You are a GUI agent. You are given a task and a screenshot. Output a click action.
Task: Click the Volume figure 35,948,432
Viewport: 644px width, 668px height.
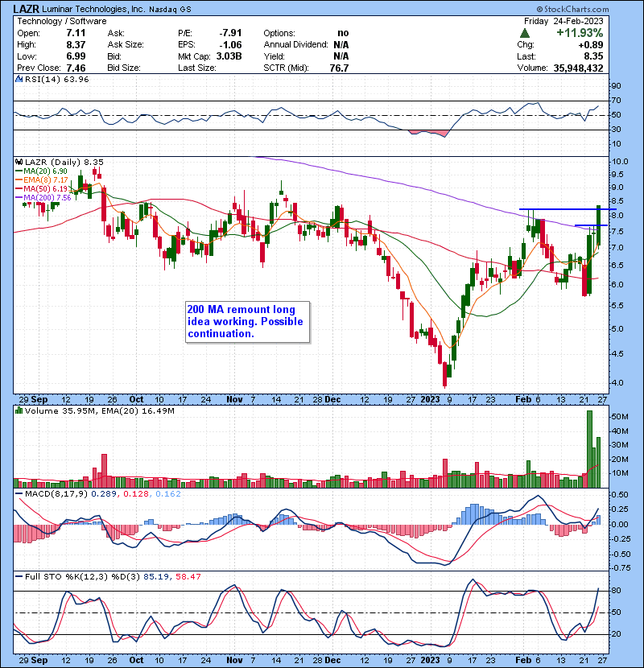tap(578, 68)
